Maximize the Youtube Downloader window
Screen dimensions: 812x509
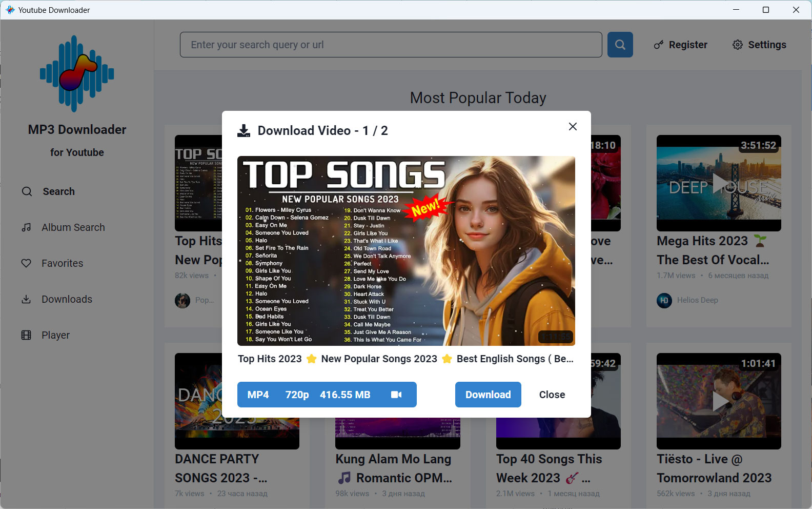click(x=766, y=10)
